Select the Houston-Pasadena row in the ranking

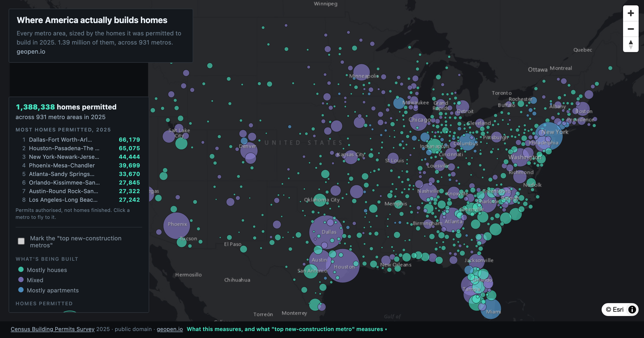point(78,148)
